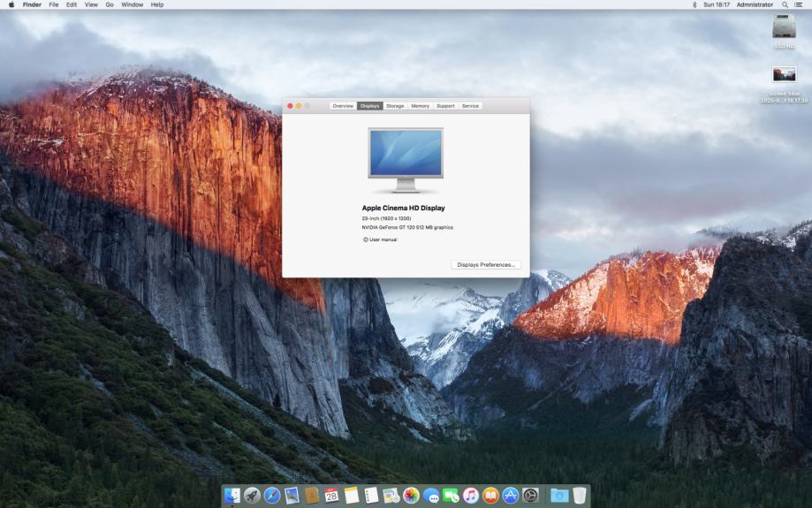812x508 pixels.
Task: Expand the Administrator user menu
Action: coord(755,4)
